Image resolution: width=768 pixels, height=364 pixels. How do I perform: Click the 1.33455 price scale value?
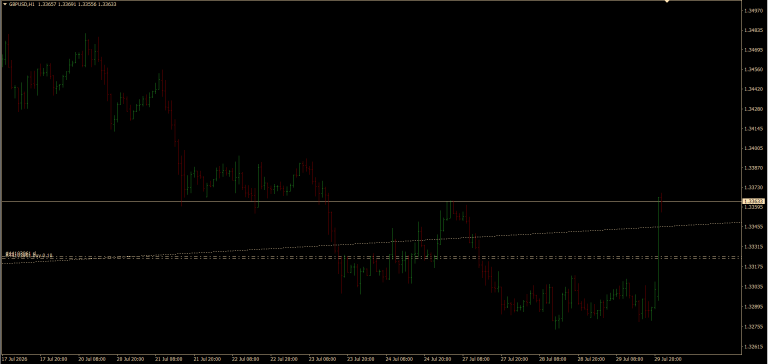[754, 227]
